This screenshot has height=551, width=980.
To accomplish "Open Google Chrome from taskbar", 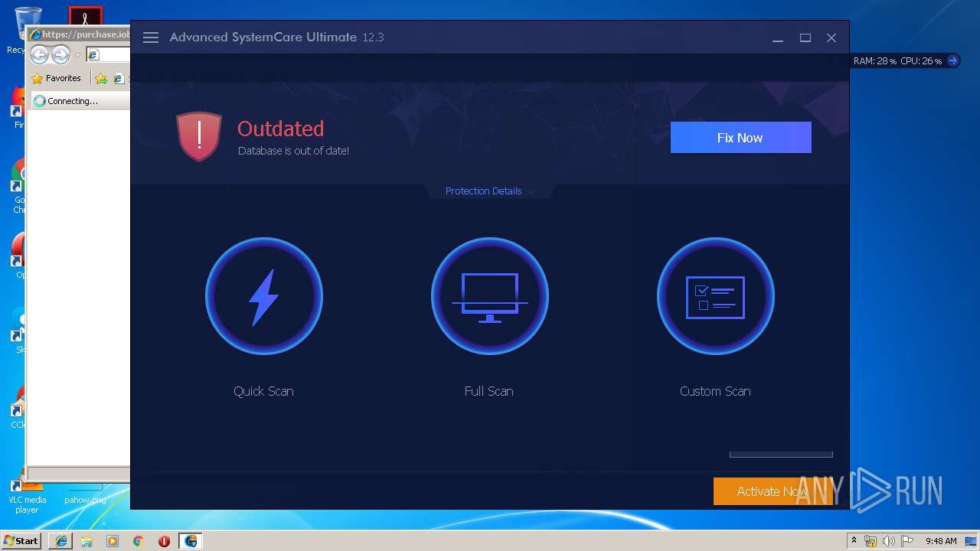I will tap(139, 541).
